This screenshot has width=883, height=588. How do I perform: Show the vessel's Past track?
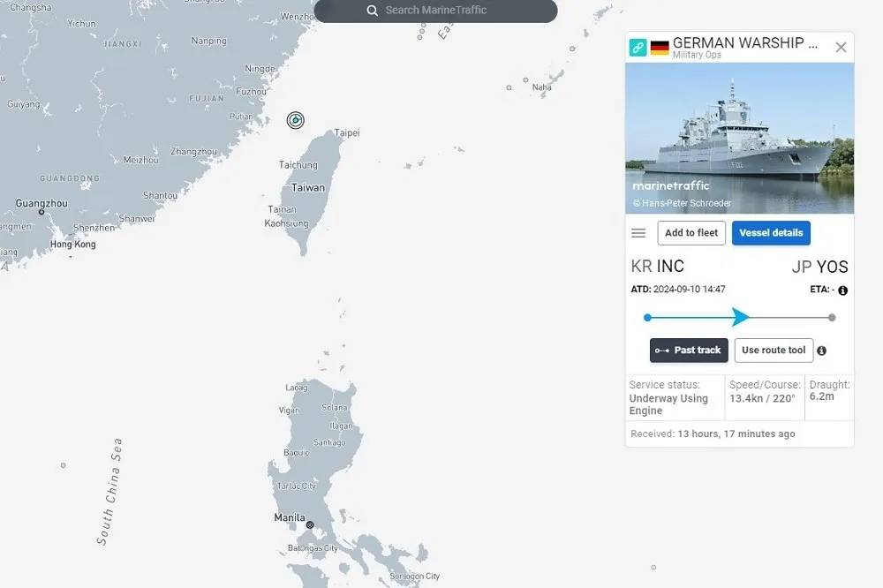point(689,351)
